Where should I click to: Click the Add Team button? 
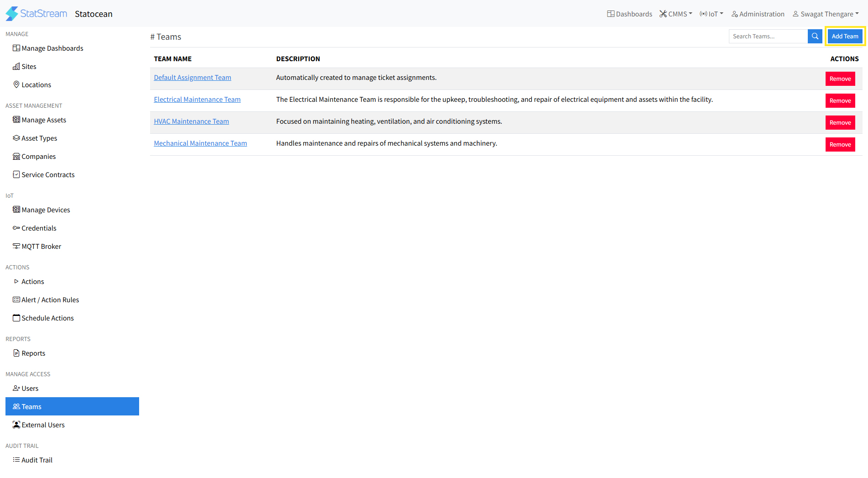pyautogui.click(x=845, y=37)
